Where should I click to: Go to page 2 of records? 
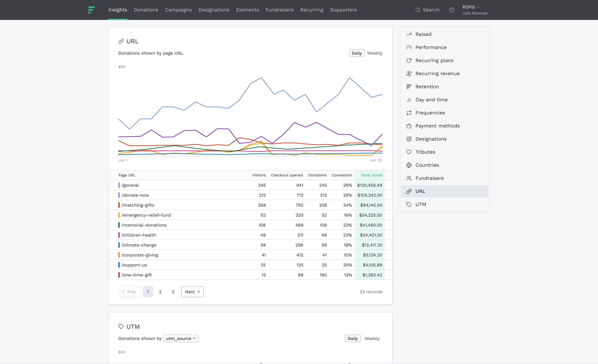(x=160, y=292)
